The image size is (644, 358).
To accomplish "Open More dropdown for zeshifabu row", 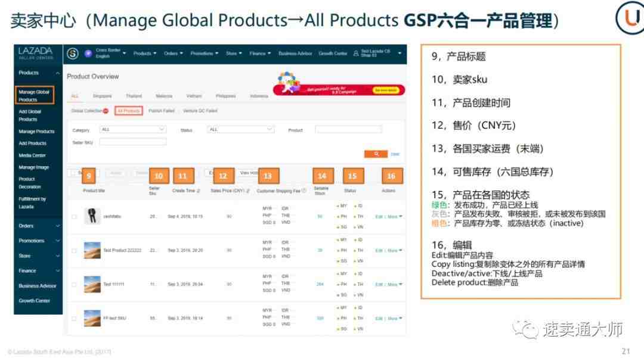I will tap(395, 216).
